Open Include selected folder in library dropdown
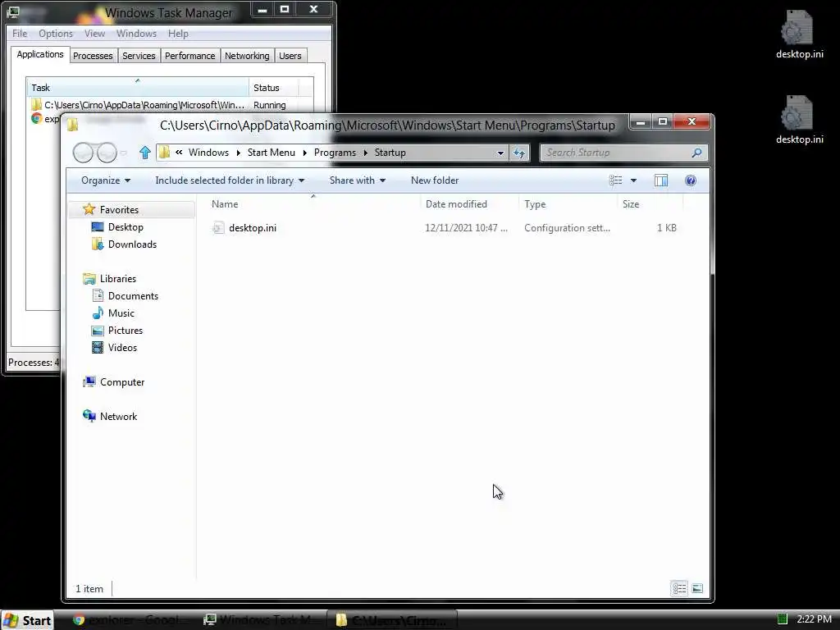Viewport: 840px width, 630px height. (230, 180)
